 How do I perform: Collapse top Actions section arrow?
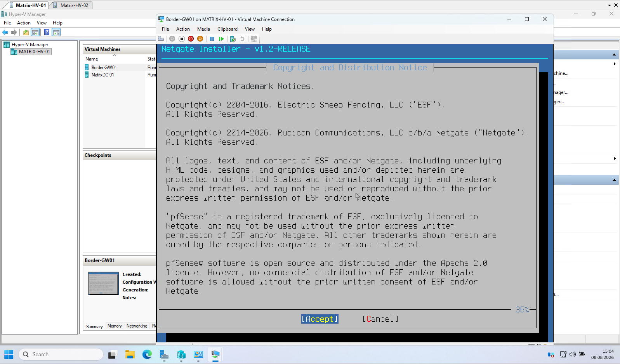point(614,55)
